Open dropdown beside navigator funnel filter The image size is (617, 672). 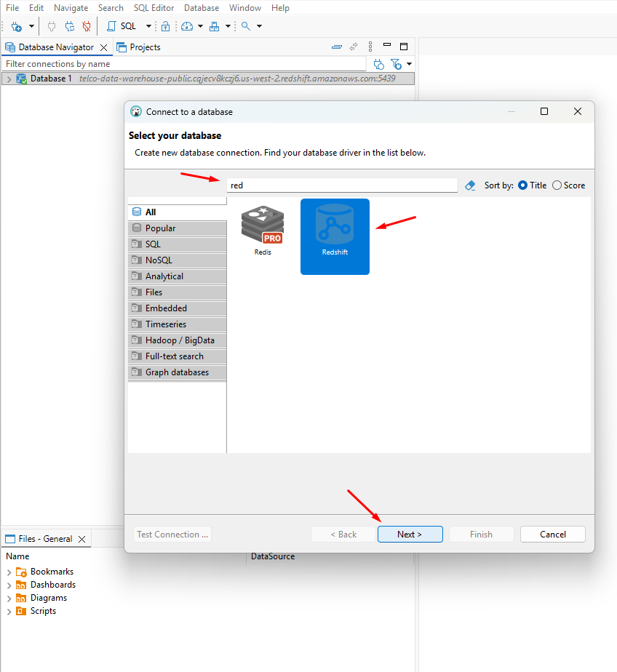[x=409, y=64]
